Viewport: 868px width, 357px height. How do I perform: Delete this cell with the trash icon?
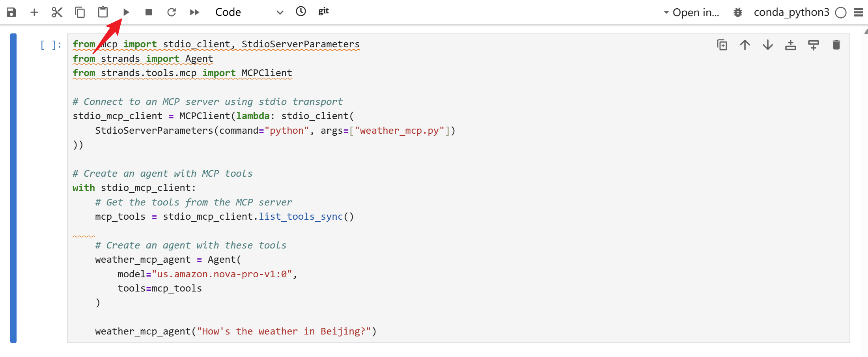click(x=836, y=45)
